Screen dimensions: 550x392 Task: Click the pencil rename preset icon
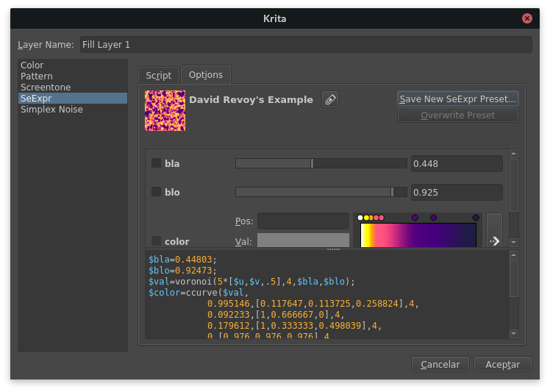[330, 99]
